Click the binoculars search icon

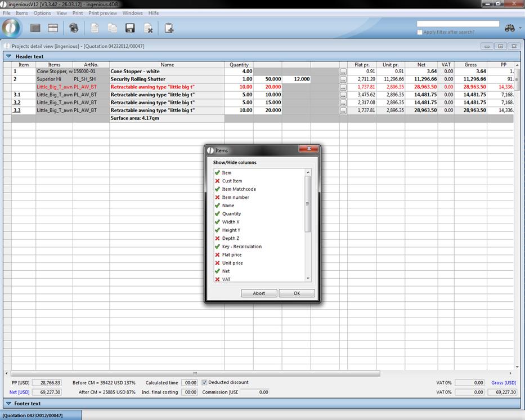point(510,28)
